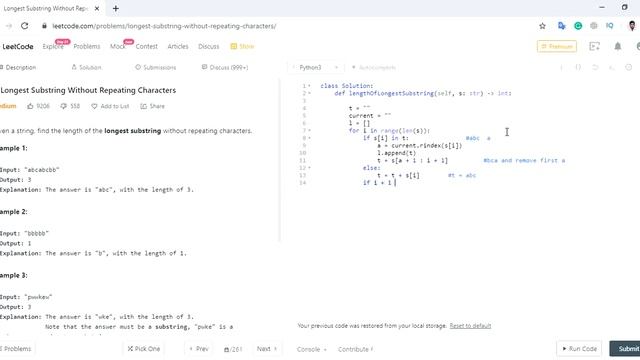The width and height of the screenshot is (640, 360).
Task: Collapse the code fold arrow on line 12
Action: click(x=309, y=168)
